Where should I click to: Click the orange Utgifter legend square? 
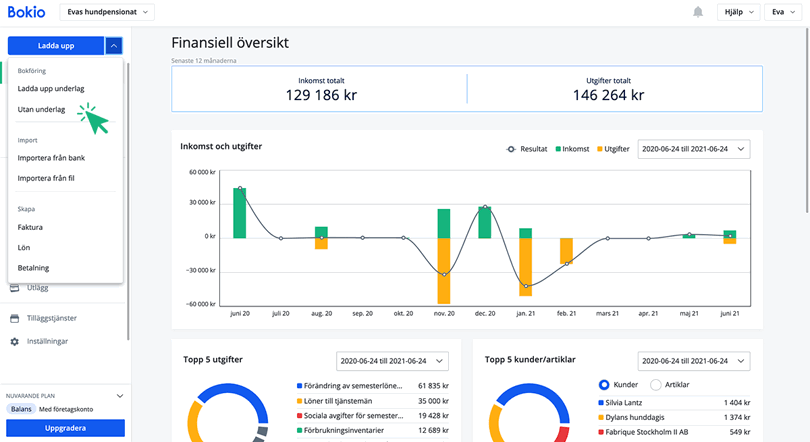click(602, 149)
